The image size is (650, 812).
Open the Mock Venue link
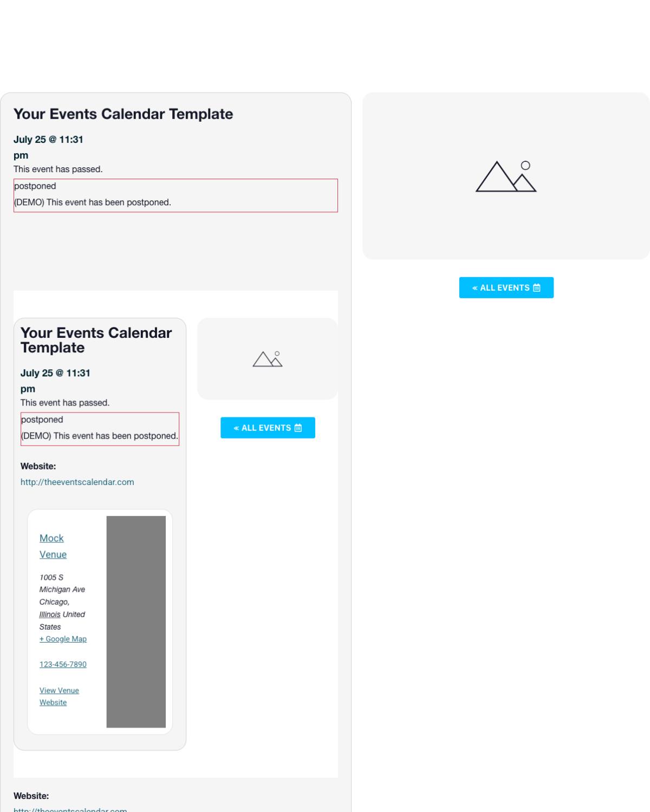click(53, 546)
